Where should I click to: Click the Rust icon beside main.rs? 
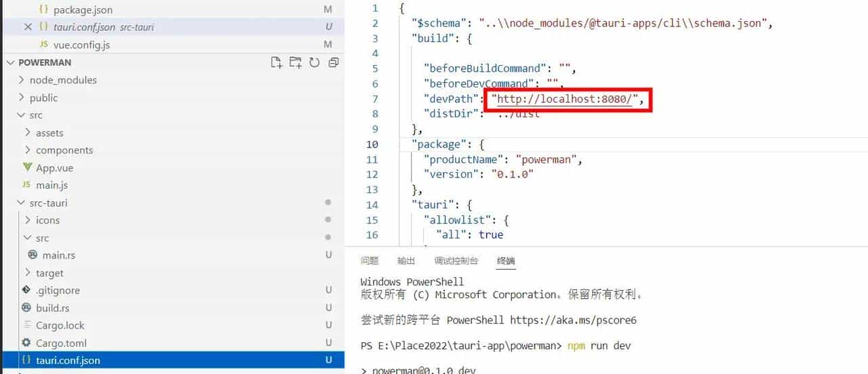32,255
